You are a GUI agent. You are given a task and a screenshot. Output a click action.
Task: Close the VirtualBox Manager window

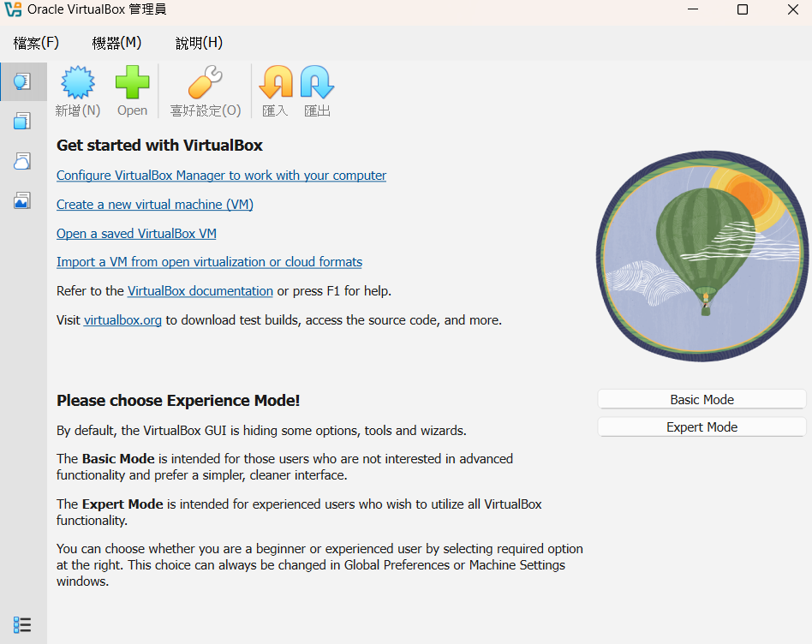point(793,9)
